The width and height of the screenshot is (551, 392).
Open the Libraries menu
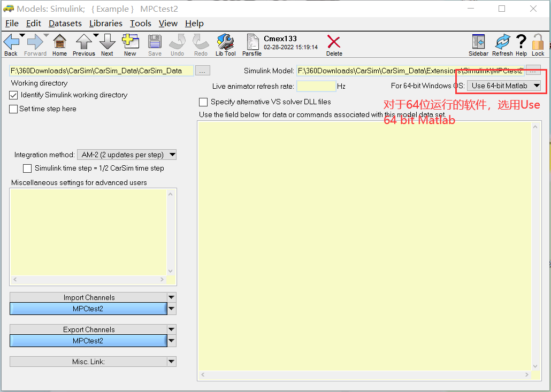tap(105, 24)
